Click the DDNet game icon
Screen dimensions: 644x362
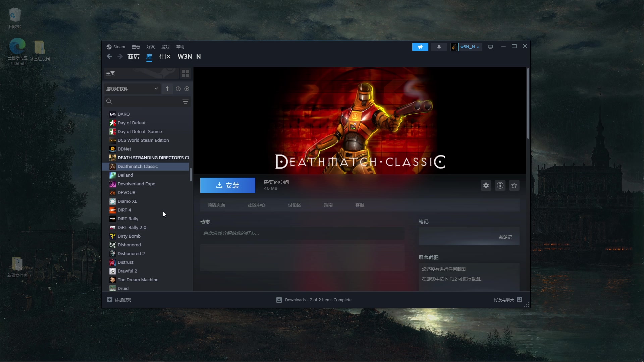[113, 149]
